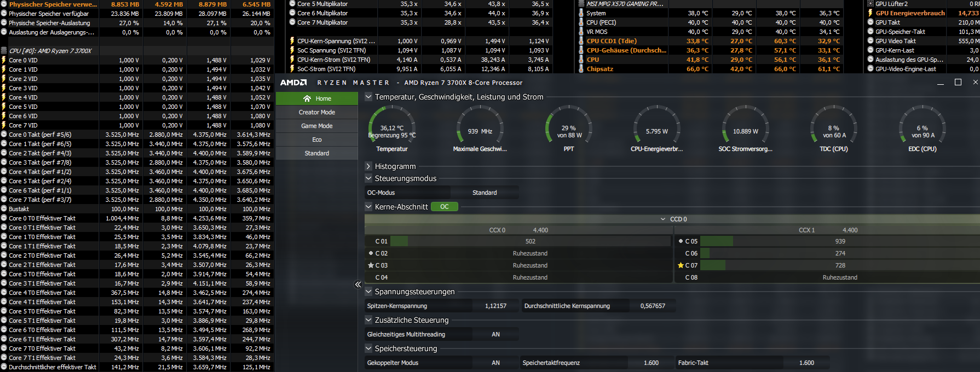Select the SoC Spannung (SVI2 TFN) row
Image resolution: width=980 pixels, height=372 pixels.
point(419,50)
